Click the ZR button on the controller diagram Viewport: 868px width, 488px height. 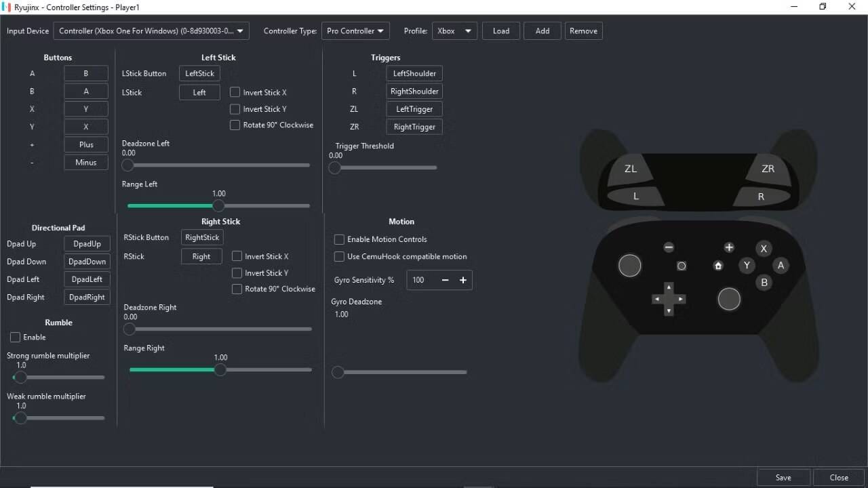point(768,169)
